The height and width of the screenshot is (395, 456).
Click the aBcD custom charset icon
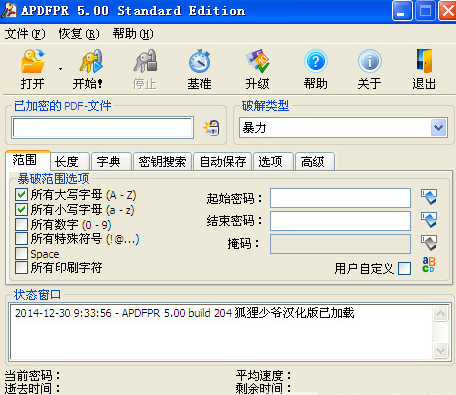tap(429, 265)
